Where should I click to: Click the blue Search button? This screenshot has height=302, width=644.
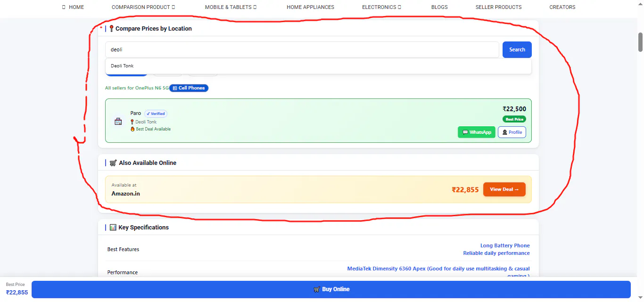[517, 50]
